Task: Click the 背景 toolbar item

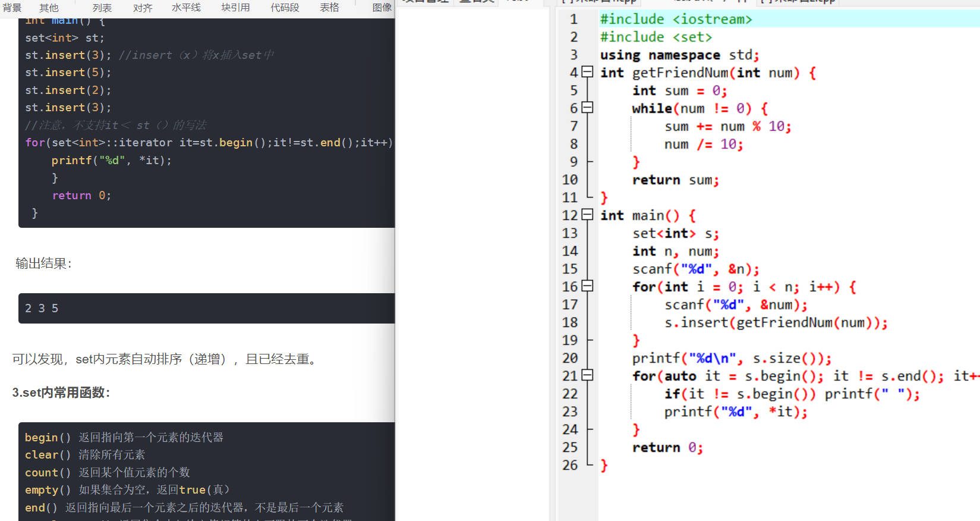Action: 12,8
